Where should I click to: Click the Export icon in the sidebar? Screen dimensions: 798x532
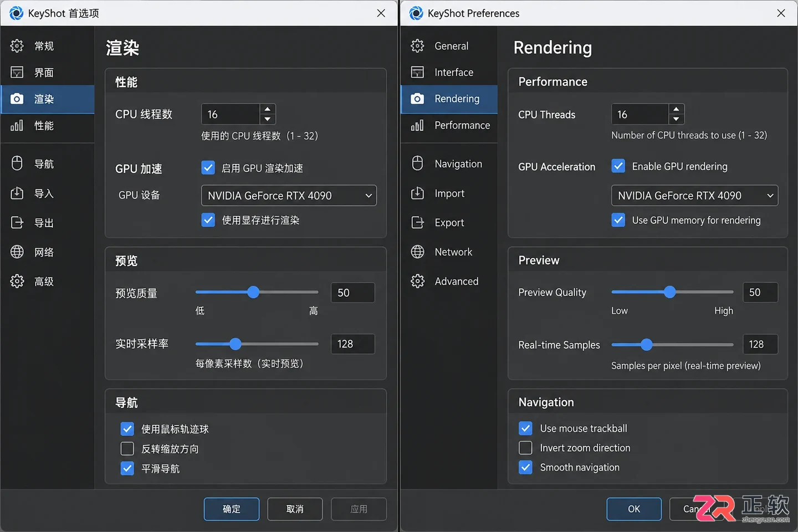point(418,223)
